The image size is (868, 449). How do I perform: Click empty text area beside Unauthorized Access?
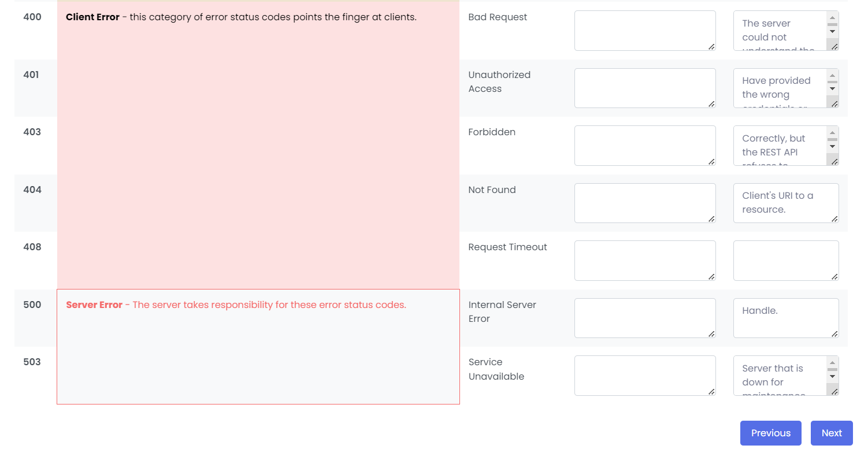click(645, 88)
